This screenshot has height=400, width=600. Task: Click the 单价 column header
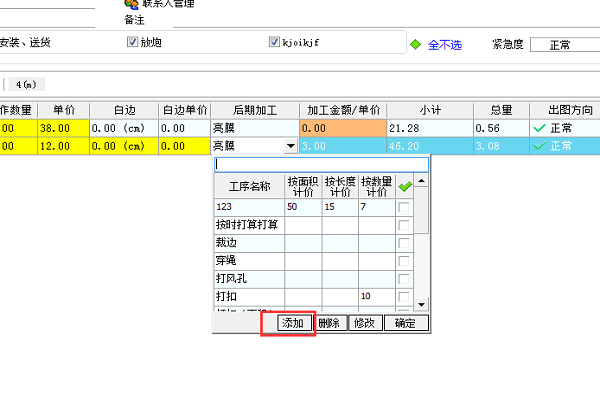point(64,110)
